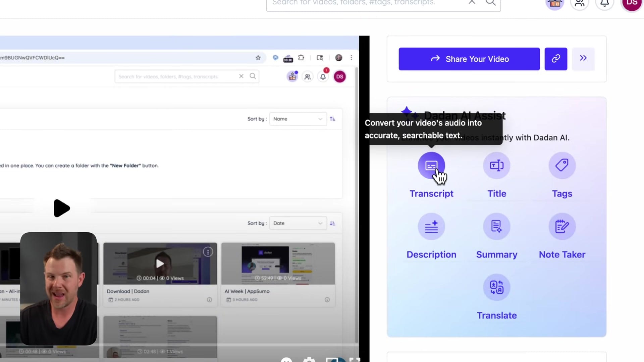Open three-dot options on Download Dadan card

(x=208, y=252)
